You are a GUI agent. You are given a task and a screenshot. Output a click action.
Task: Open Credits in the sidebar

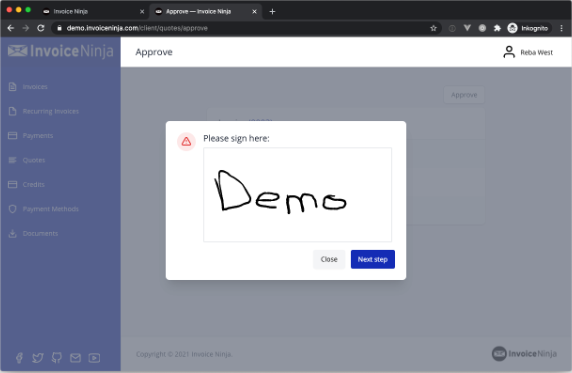(34, 185)
